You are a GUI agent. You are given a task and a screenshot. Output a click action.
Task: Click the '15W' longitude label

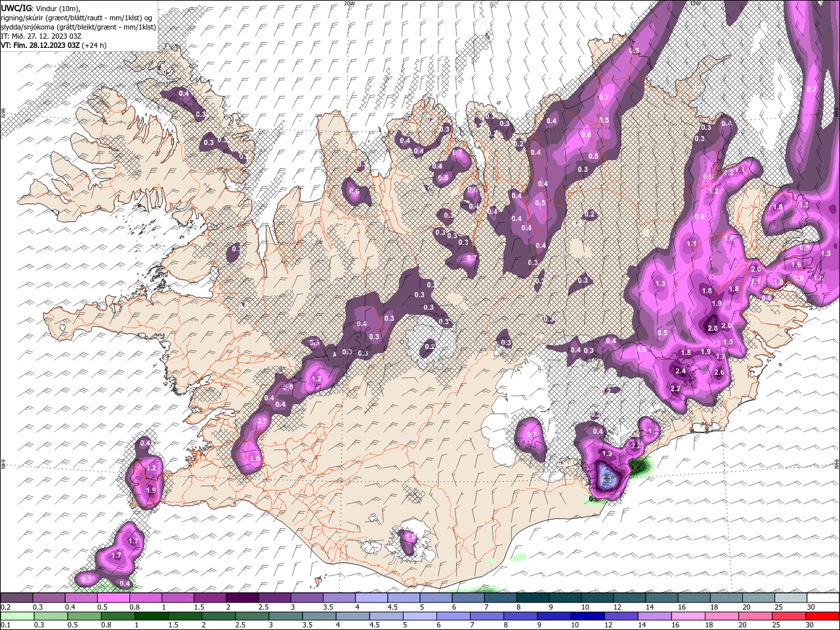coord(695,3)
